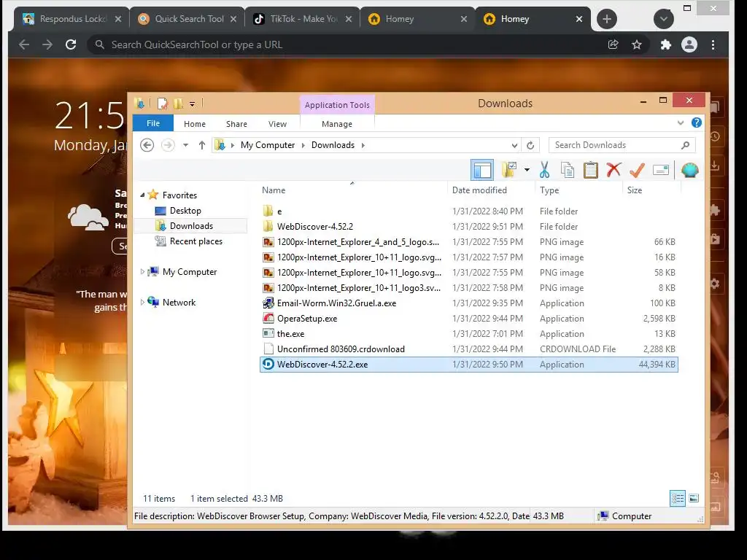The height and width of the screenshot is (560, 747).
Task: Select the folder named e
Action: (x=469, y=211)
